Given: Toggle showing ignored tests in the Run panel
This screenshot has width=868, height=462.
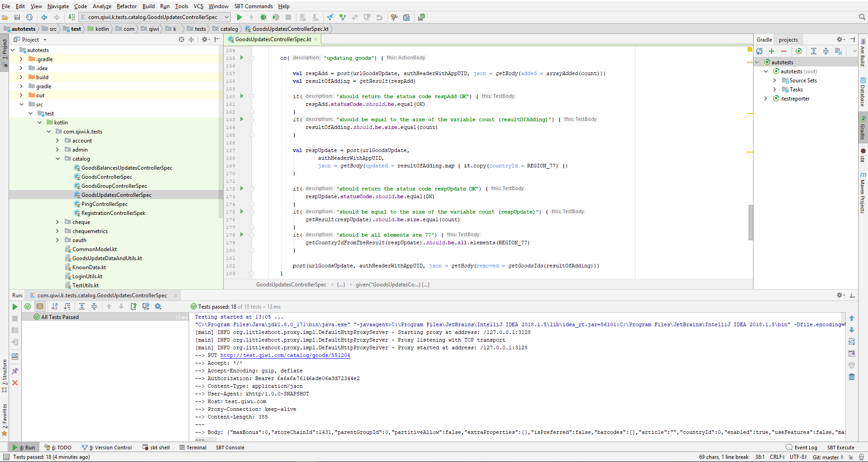Looking at the screenshot, I should click(x=40, y=306).
